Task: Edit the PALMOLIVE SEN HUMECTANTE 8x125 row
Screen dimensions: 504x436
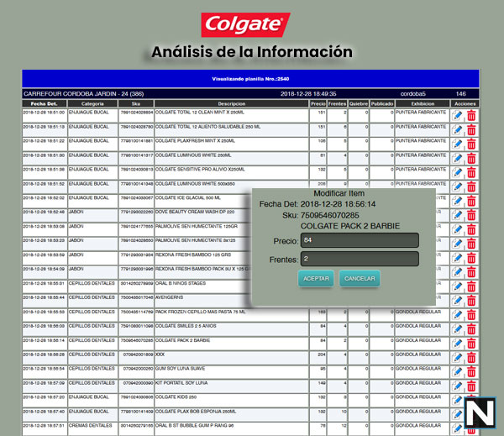Action: (x=457, y=244)
